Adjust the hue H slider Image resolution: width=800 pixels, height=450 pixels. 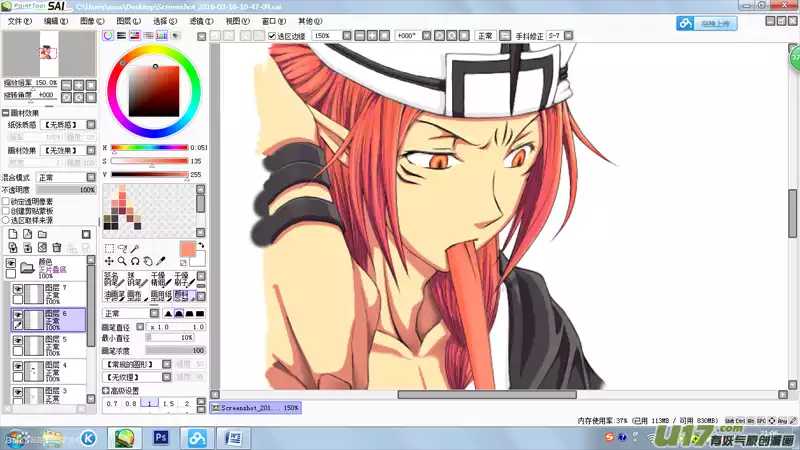149,147
